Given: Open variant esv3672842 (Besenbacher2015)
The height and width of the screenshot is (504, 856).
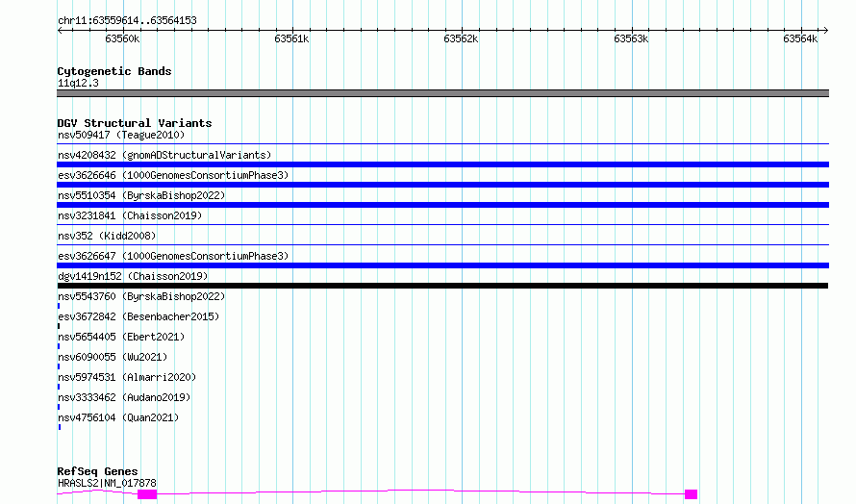Looking at the screenshot, I should click(x=138, y=316).
